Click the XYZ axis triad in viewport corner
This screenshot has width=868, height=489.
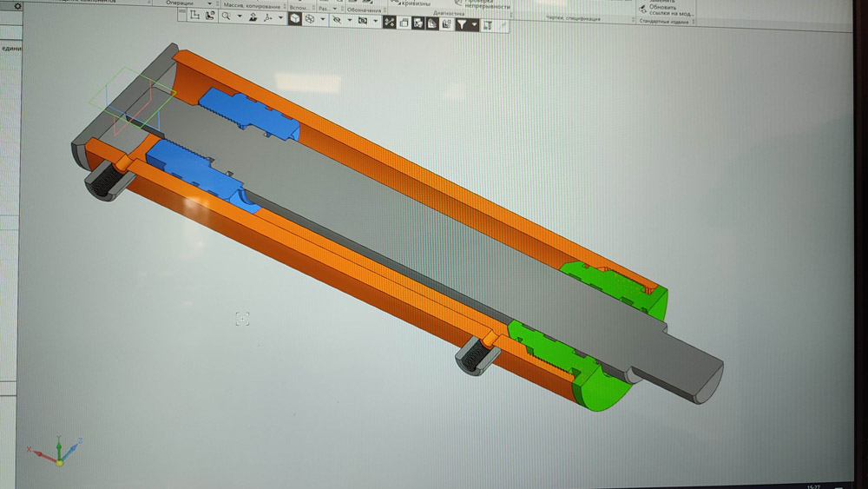pos(56,452)
